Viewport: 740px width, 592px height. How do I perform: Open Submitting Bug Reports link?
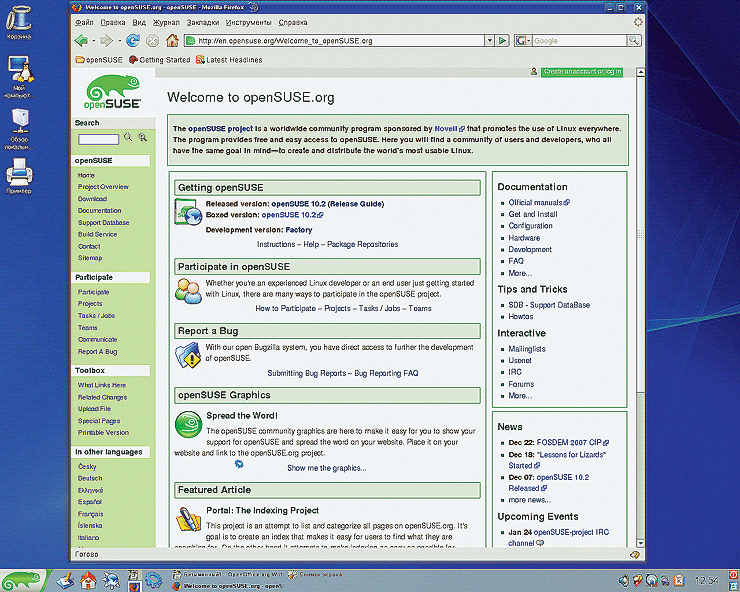[307, 373]
